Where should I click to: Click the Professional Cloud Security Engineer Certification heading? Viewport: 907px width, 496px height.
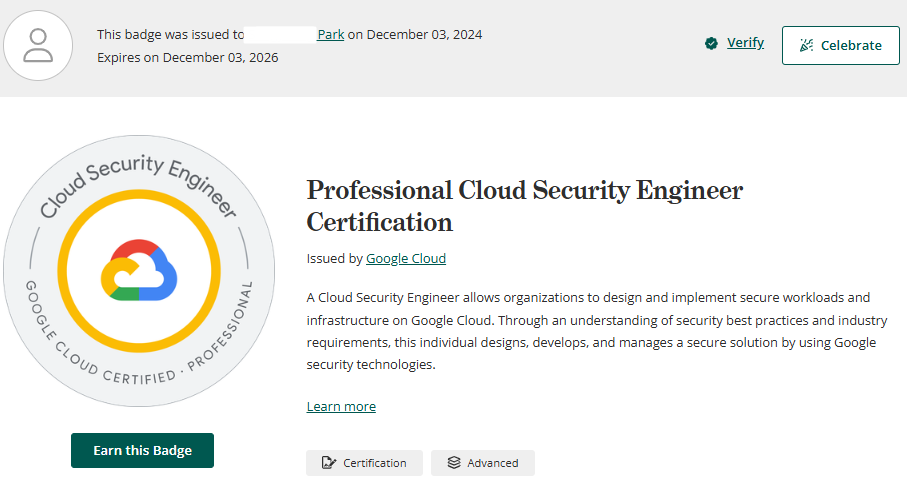click(524, 206)
